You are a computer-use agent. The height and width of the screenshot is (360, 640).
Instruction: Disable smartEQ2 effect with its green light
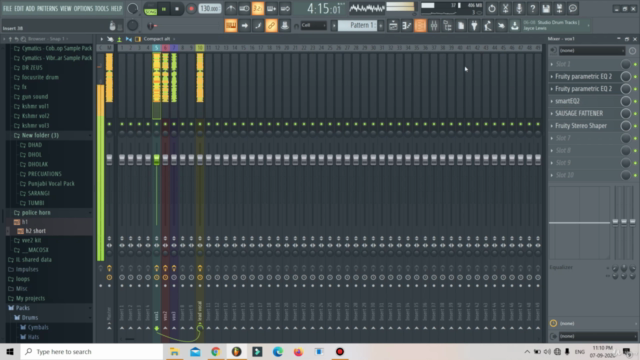(635, 102)
